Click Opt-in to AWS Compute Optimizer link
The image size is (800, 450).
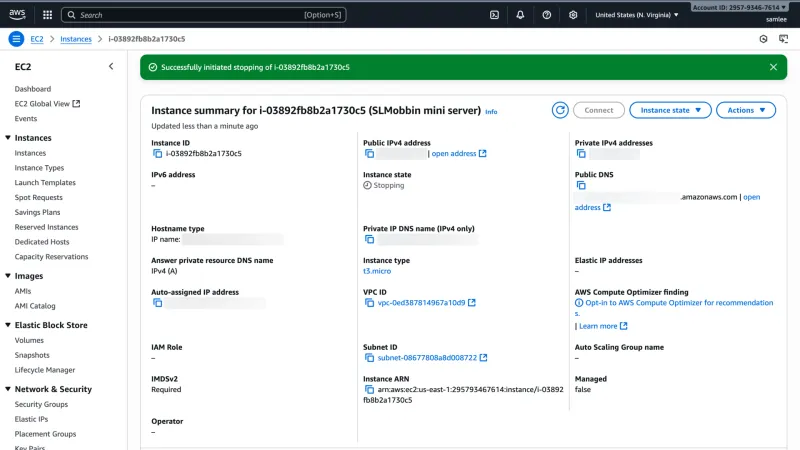point(679,303)
